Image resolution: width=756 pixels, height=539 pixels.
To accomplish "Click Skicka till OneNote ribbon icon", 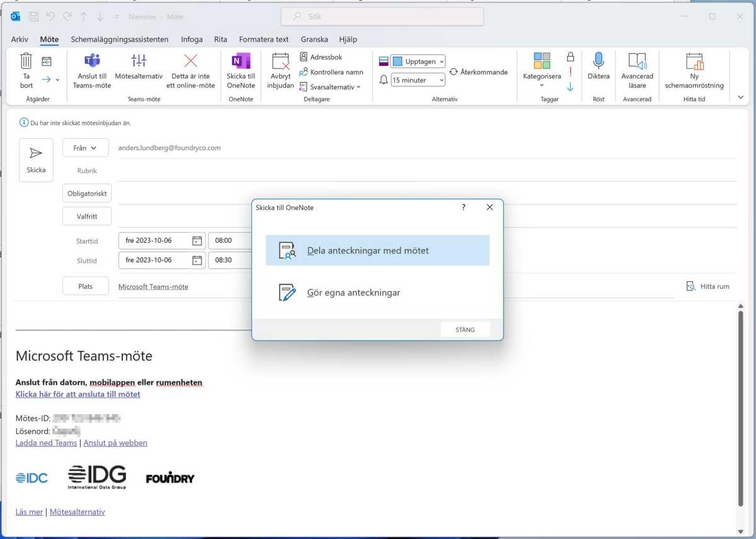I will click(241, 61).
